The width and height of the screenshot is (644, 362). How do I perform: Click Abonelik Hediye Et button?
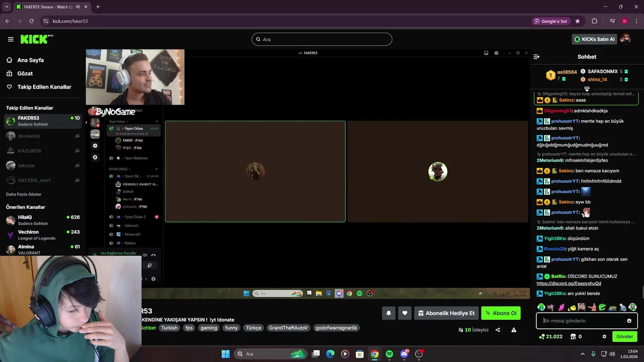(446, 313)
